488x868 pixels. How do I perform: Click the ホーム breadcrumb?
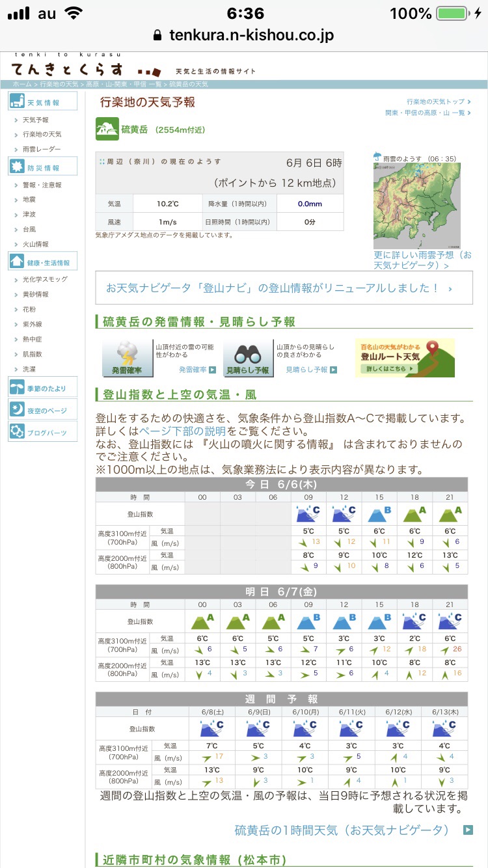tap(21, 85)
